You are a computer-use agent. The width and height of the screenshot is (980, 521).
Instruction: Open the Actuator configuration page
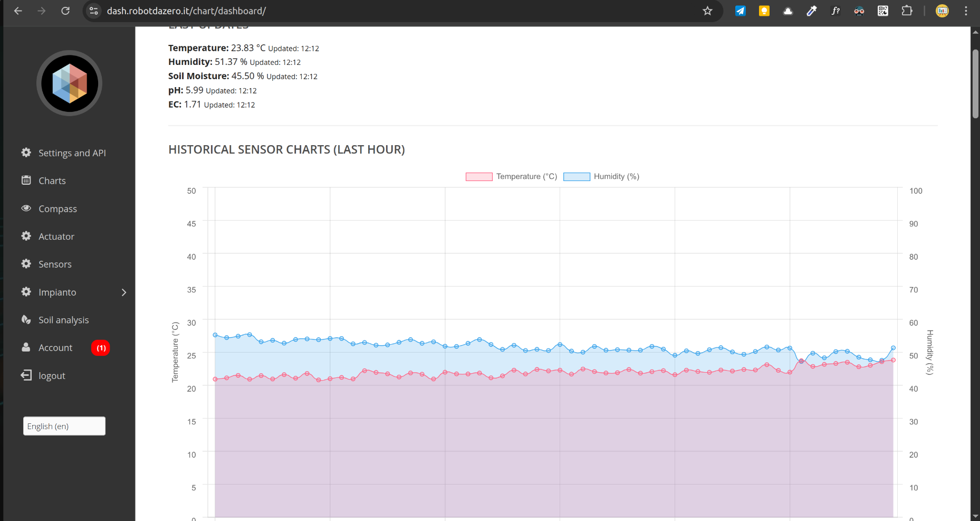tap(56, 236)
